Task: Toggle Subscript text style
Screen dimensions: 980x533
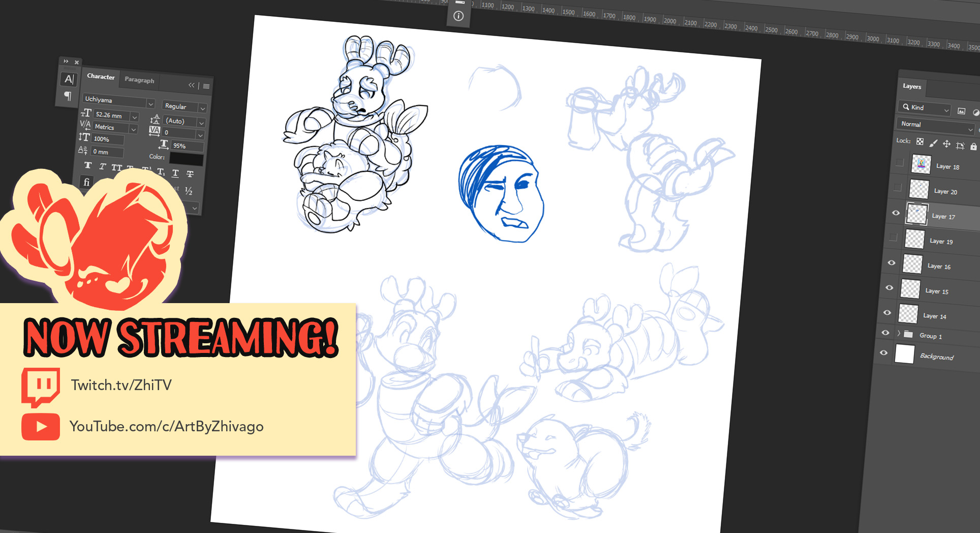Action: [x=161, y=172]
